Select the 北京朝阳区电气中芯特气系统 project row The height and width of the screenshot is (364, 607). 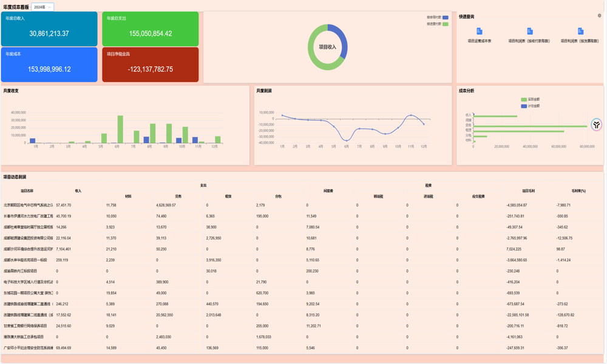pyautogui.click(x=29, y=205)
